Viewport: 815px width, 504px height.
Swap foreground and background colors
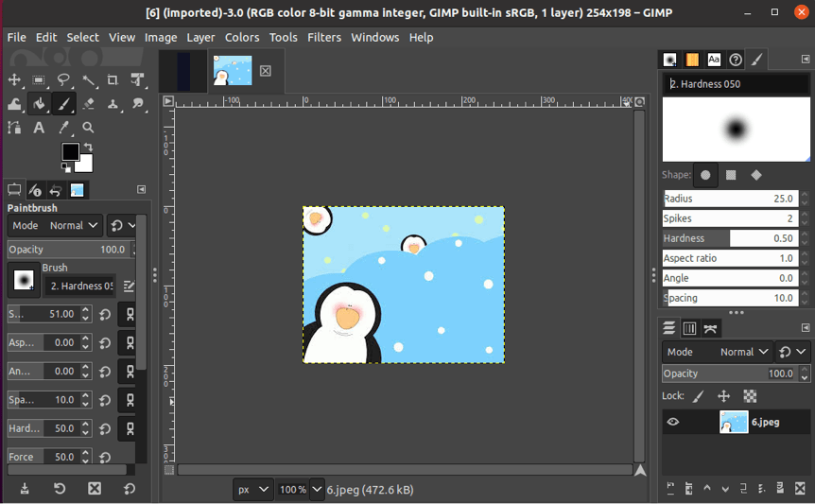(x=88, y=148)
